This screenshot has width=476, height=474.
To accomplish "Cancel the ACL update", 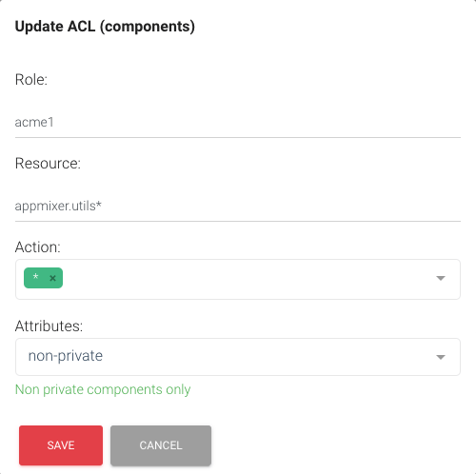I will [x=161, y=445].
